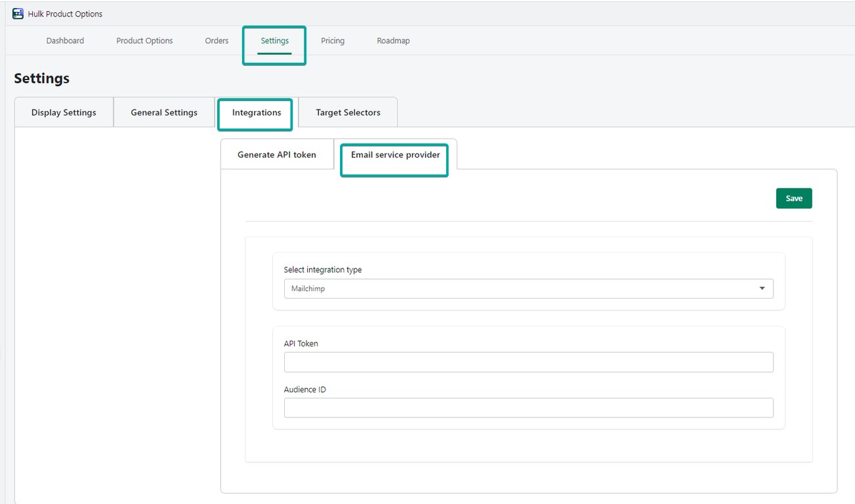Click the Hulk Product Options app icon
Image resolution: width=855 pixels, height=504 pixels.
pos(18,14)
